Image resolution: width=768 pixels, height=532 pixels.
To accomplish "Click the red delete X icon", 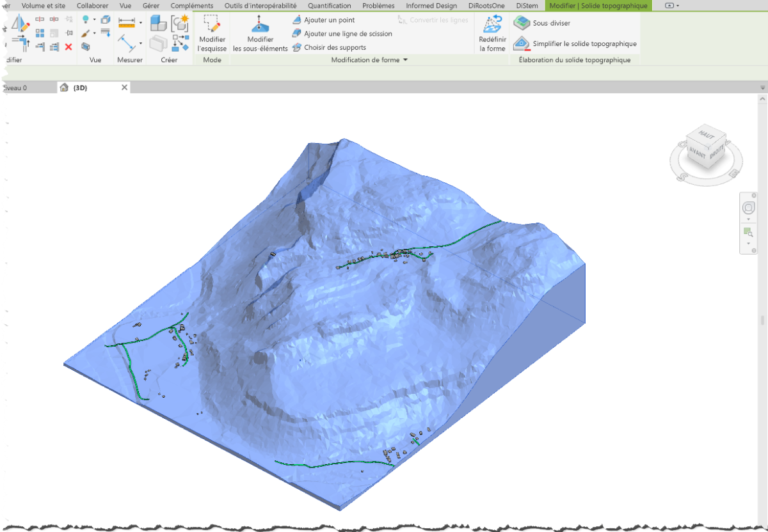I will pos(68,47).
